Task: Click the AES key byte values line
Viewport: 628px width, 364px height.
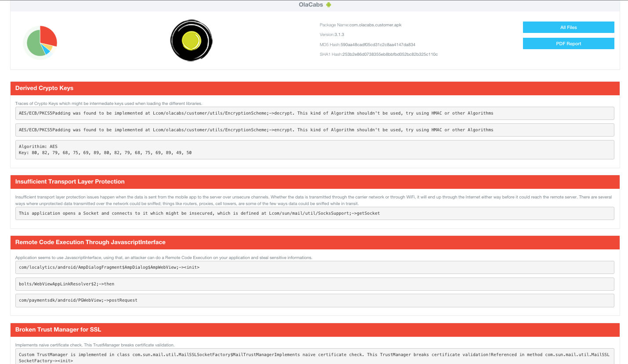Action: 105,153
